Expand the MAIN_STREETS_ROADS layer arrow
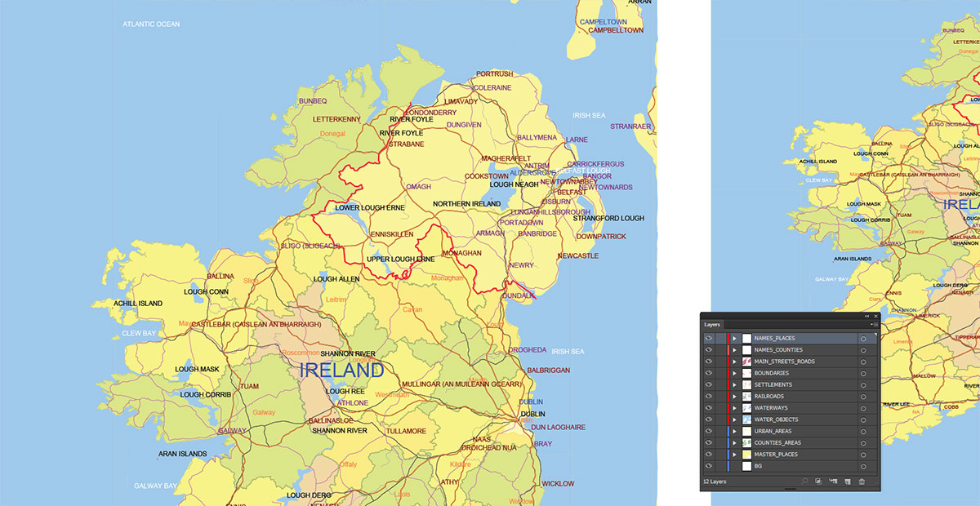The width and height of the screenshot is (980, 506). tap(734, 362)
